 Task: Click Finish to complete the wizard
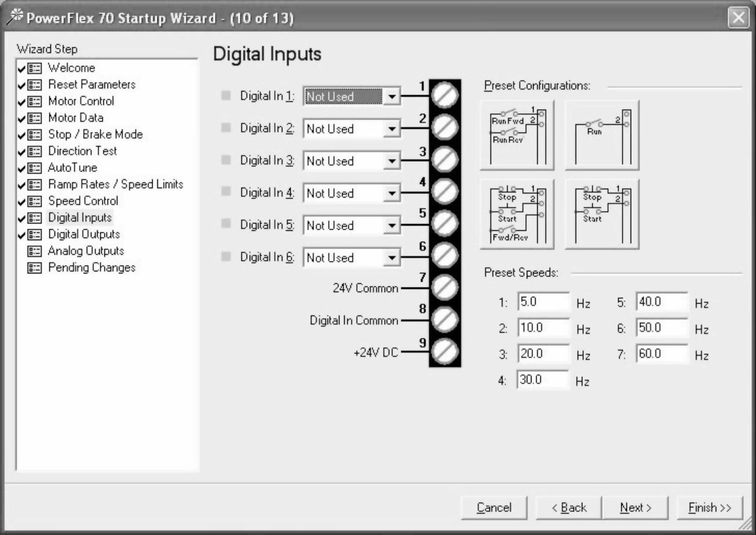click(x=710, y=508)
